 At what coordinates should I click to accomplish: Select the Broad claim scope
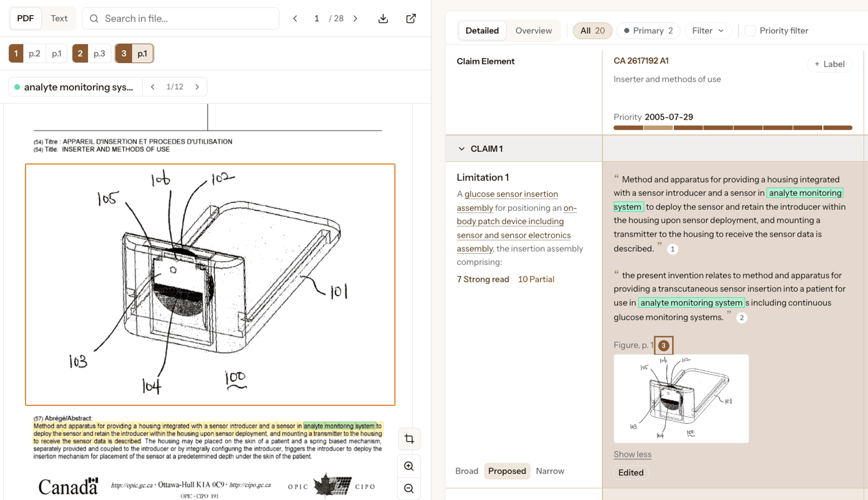pyautogui.click(x=467, y=471)
